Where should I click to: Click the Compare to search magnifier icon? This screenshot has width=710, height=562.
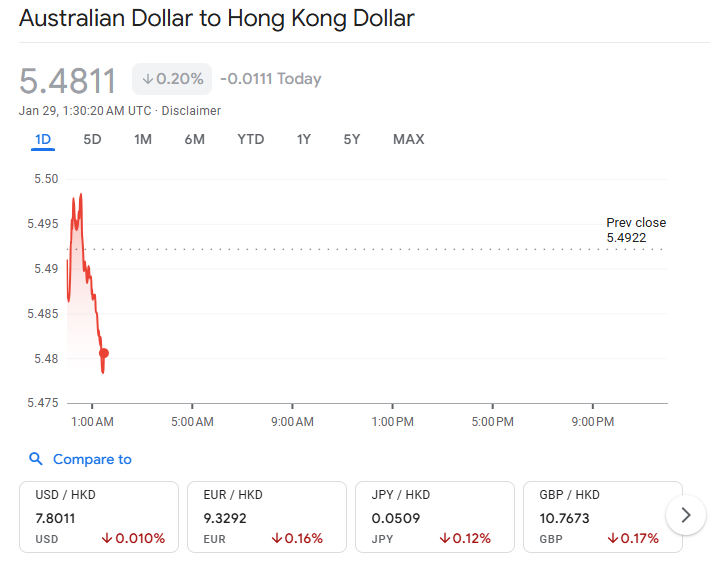36,459
